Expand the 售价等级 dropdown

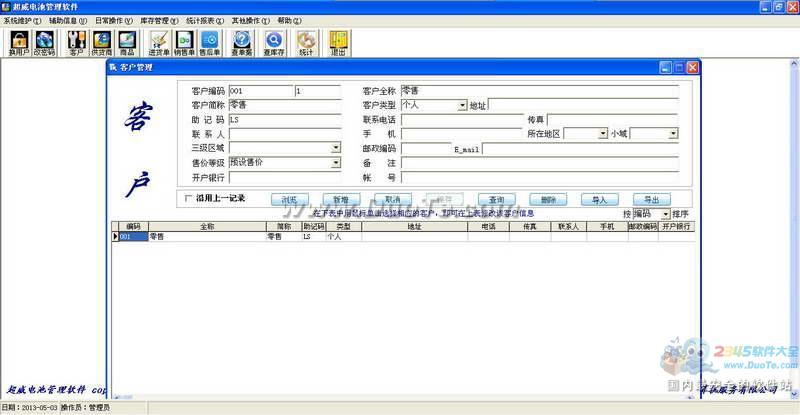click(x=336, y=163)
